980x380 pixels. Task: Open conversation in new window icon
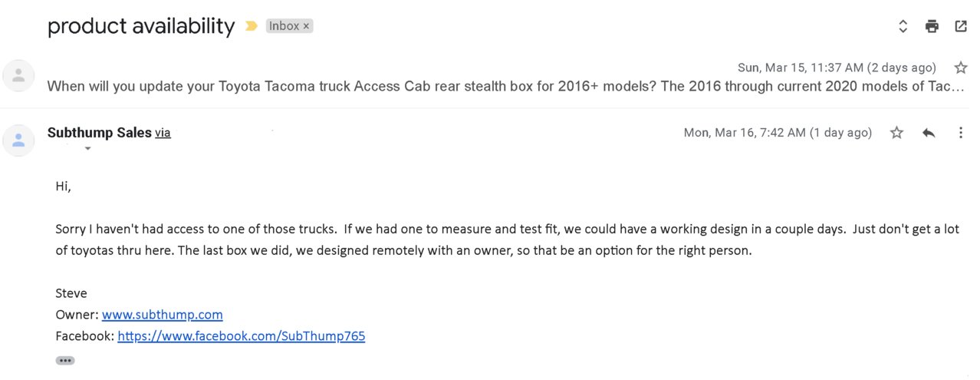click(961, 26)
